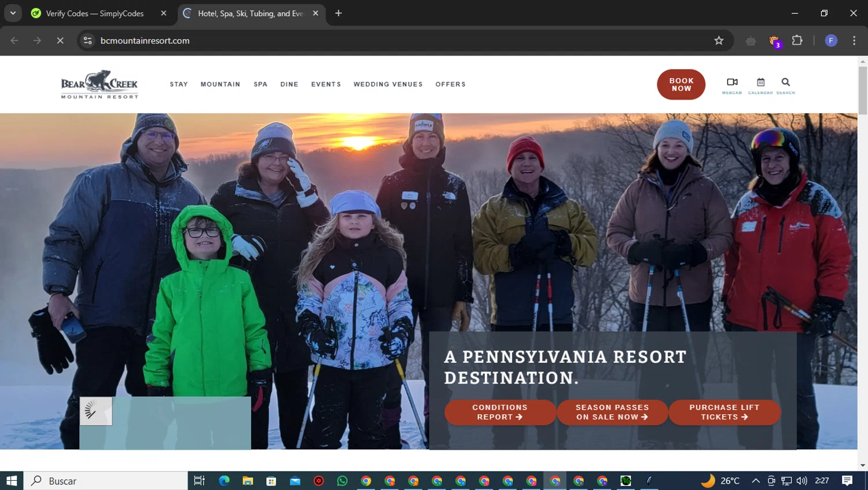This screenshot has width=868, height=490.
Task: Close the Hotel, Spa, Ski, Tubing tab
Action: (x=315, y=13)
